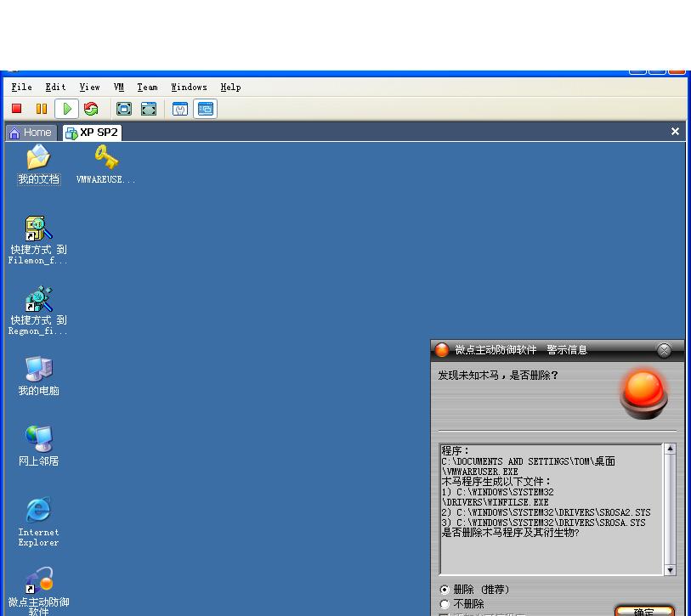
Task: Select the VMWAREUSE key desktop icon
Action: 105,165
